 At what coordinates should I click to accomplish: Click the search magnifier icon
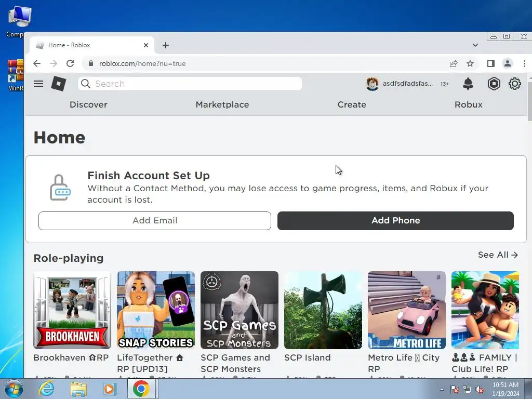[x=86, y=84]
